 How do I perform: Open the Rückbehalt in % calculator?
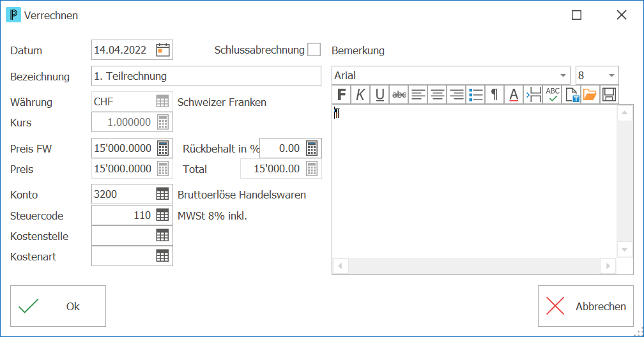click(312, 148)
